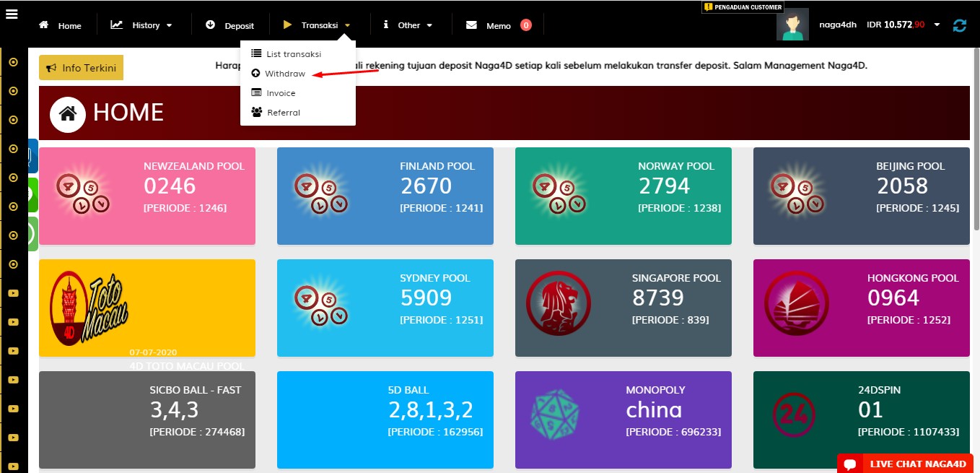This screenshot has width=980, height=473.
Task: Click the Home house icon in navbar
Action: (44, 25)
